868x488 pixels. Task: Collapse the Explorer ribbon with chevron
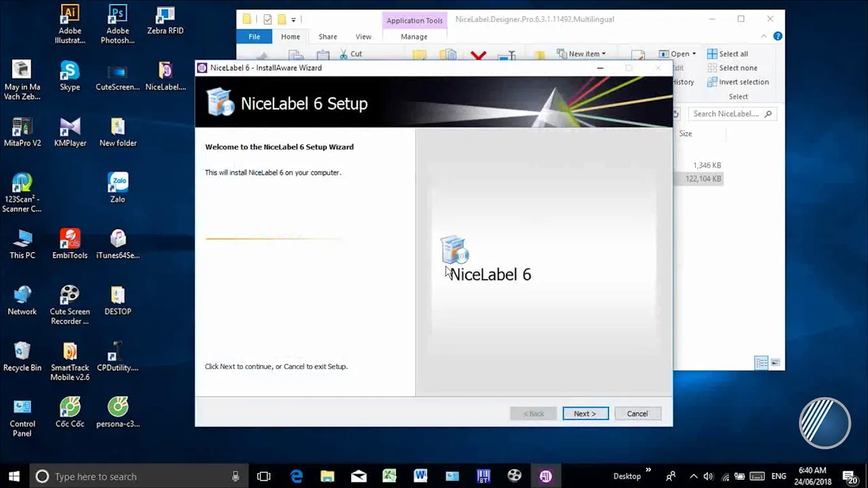[764, 37]
